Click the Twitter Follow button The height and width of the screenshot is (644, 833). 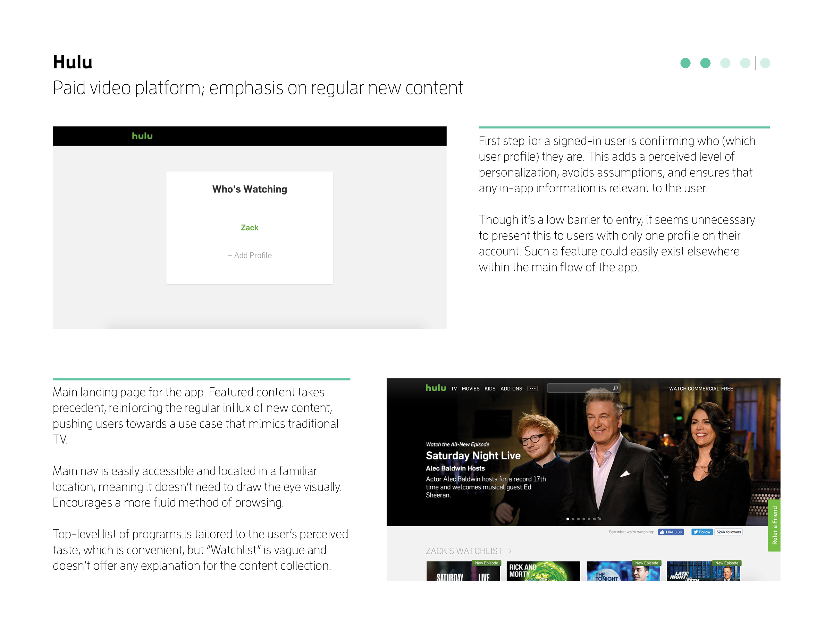point(702,532)
